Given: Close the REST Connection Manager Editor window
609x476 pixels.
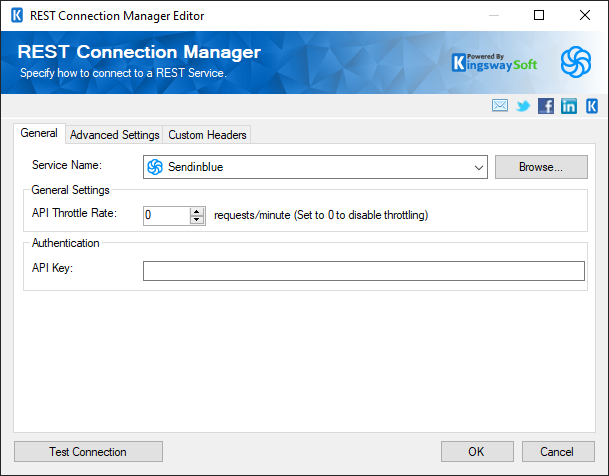Looking at the screenshot, I should [585, 15].
